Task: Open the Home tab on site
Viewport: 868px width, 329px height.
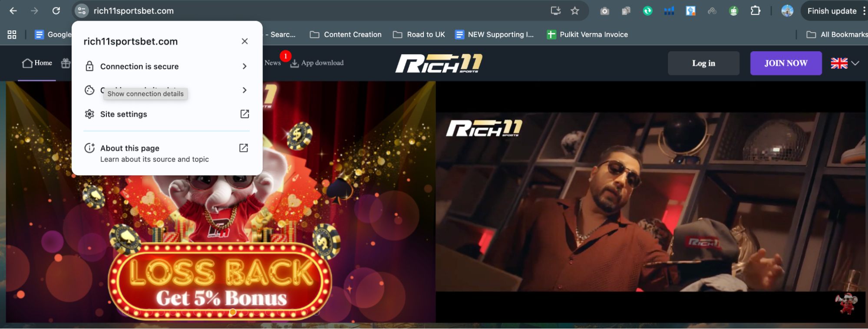Action: pyautogui.click(x=37, y=63)
